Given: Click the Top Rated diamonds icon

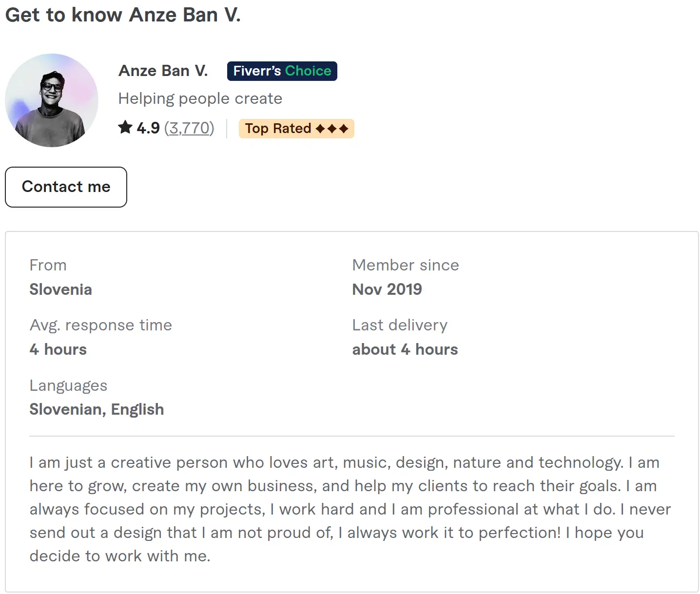Looking at the screenshot, I should pos(332,129).
